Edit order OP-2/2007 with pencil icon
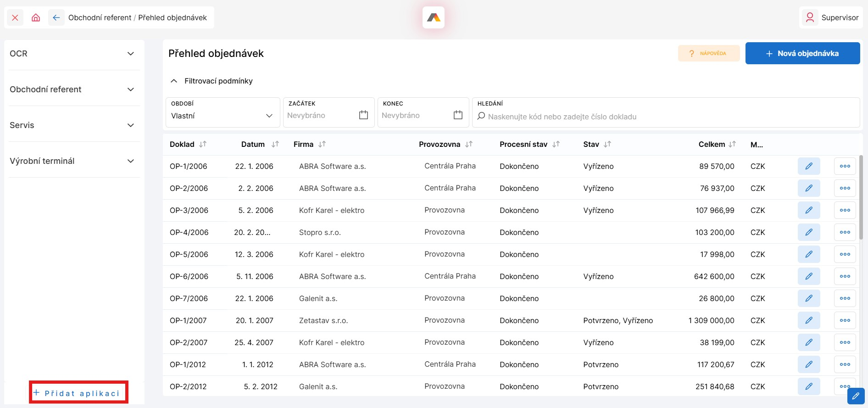The image size is (868, 408). [x=809, y=342]
